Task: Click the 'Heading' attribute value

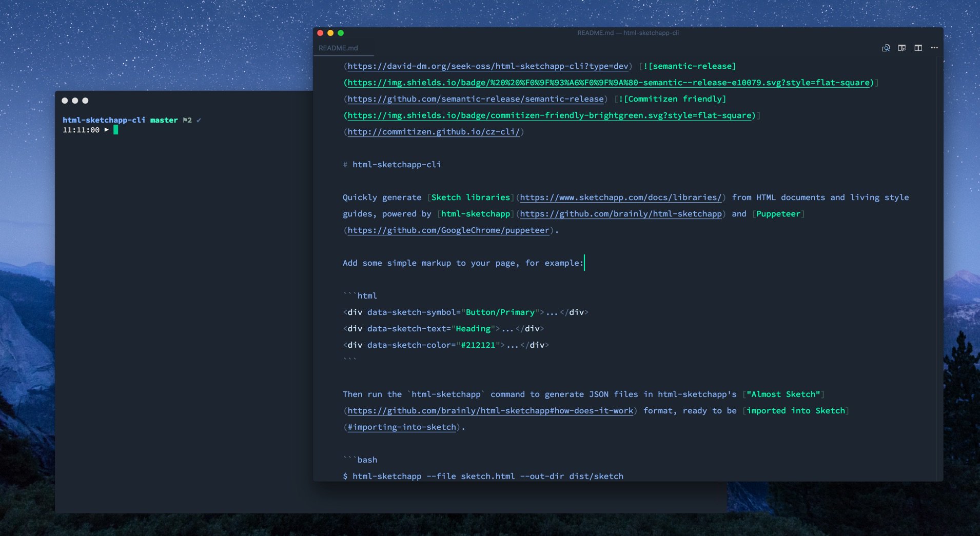Action: (x=473, y=329)
